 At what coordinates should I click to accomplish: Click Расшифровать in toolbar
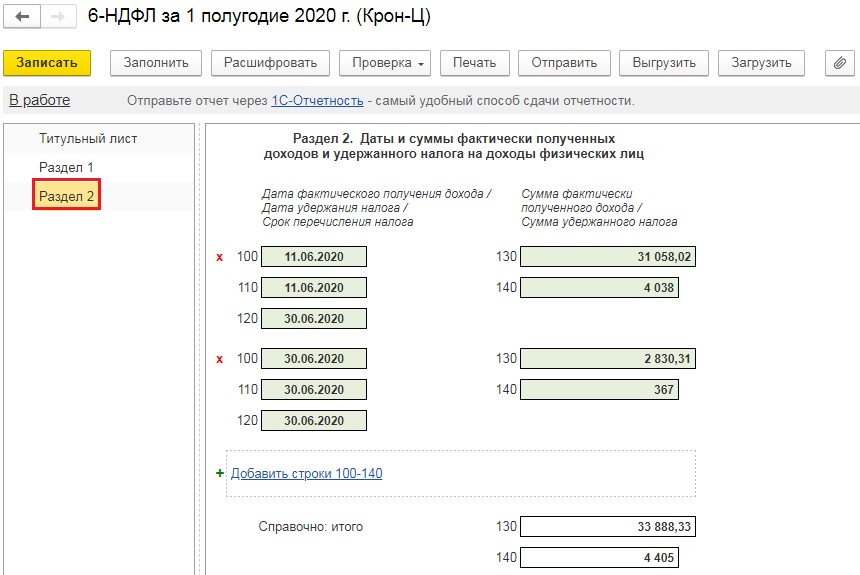(x=270, y=62)
